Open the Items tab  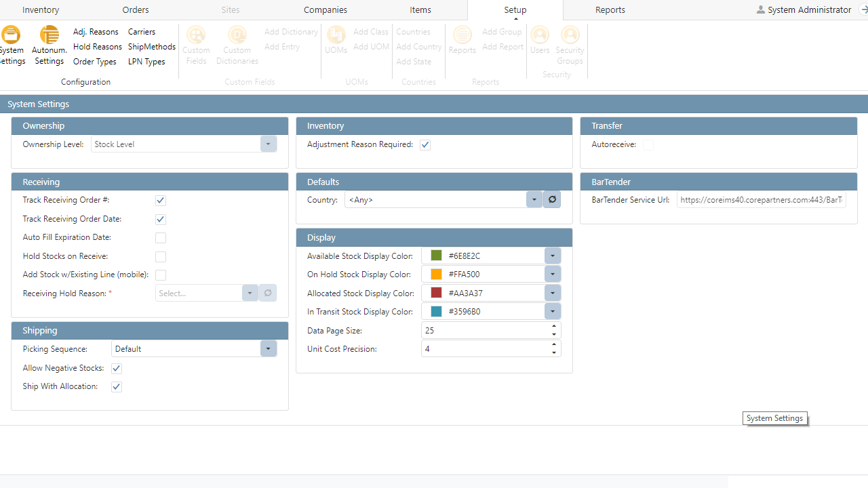point(420,10)
